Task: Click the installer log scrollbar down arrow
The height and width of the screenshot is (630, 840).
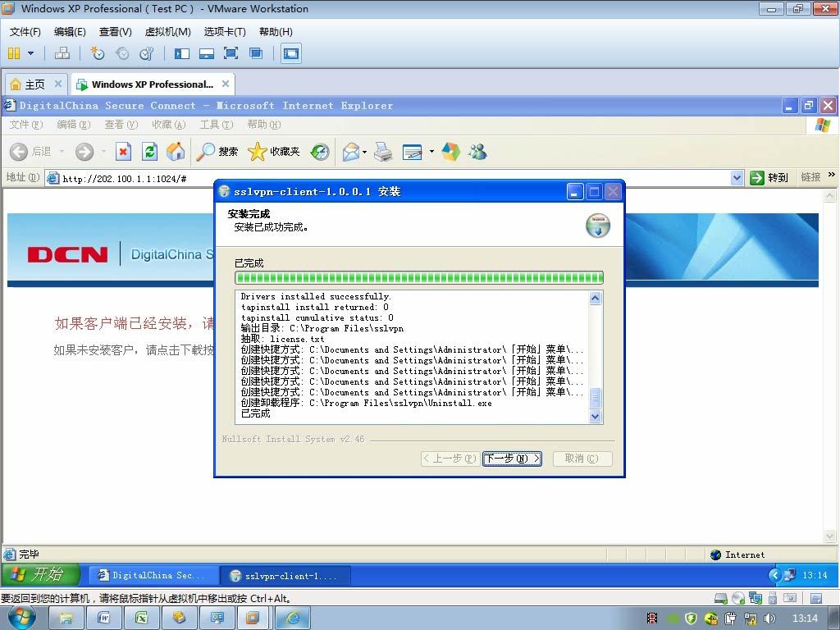Action: [595, 416]
